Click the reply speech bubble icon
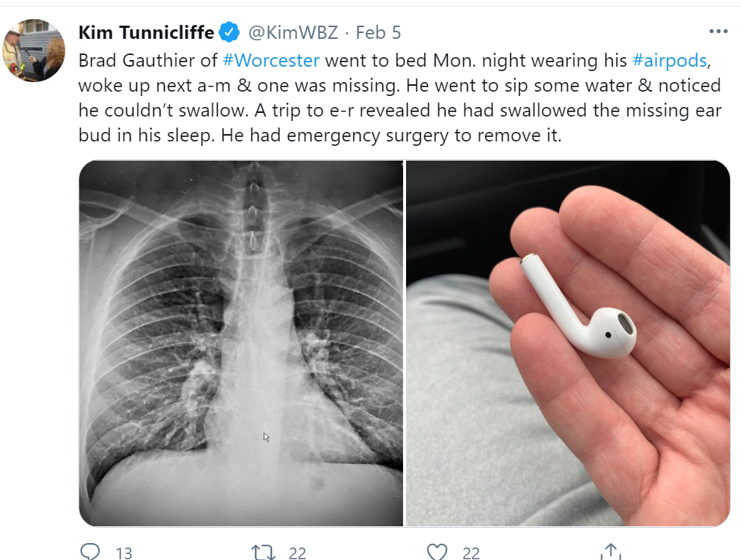 tap(89, 552)
